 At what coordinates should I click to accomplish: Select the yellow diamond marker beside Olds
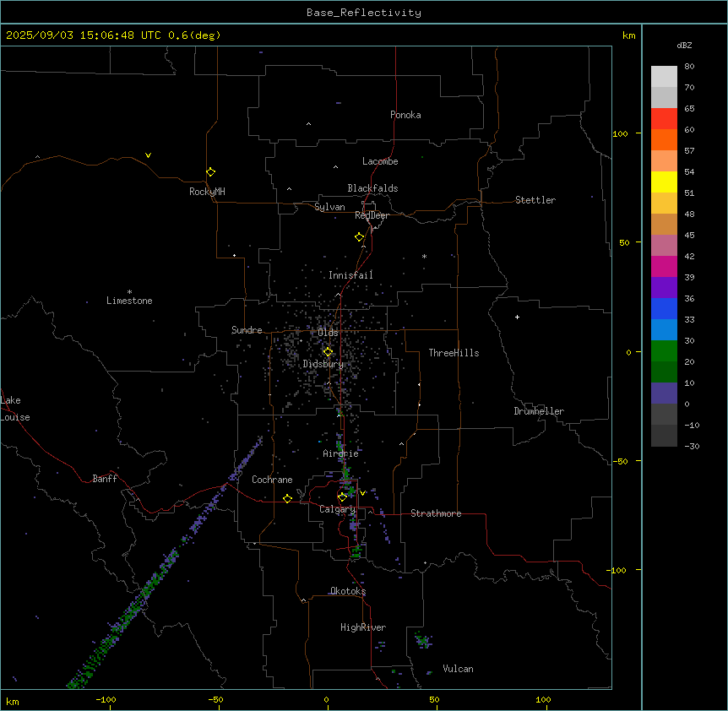point(328,352)
